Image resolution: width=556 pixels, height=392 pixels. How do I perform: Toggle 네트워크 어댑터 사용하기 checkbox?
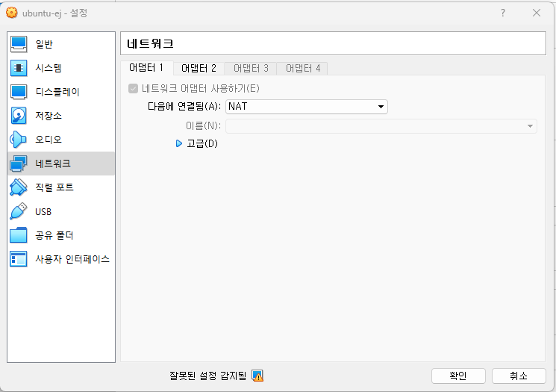coord(133,88)
